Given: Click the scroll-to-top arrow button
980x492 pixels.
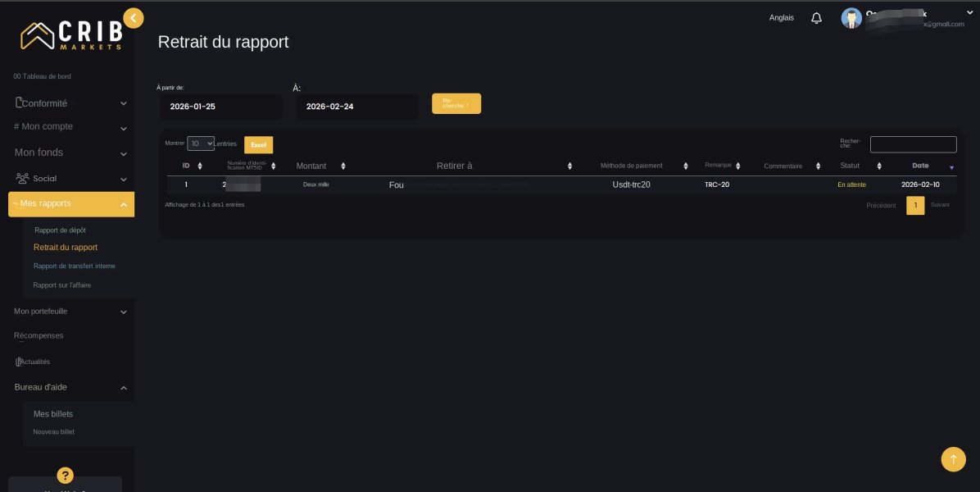Looking at the screenshot, I should pos(953,459).
